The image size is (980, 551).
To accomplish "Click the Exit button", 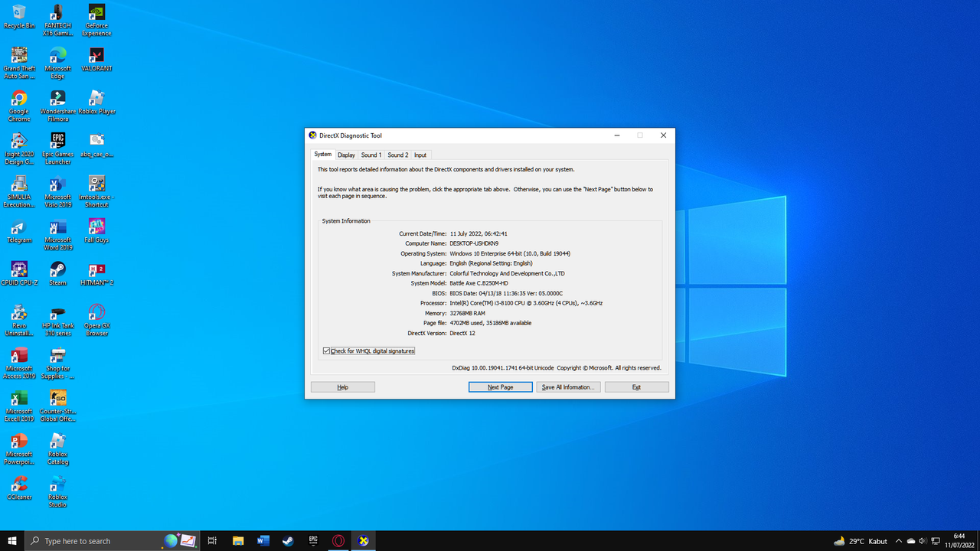I will [x=636, y=387].
